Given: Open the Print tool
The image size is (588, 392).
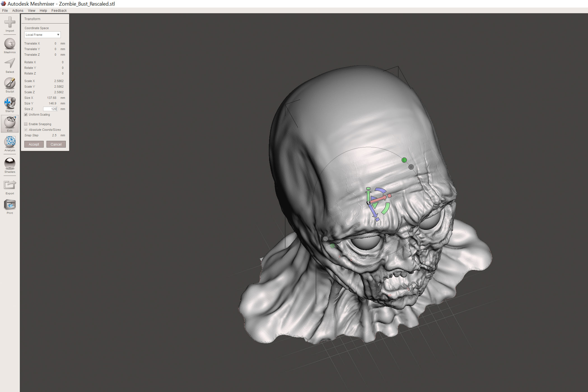Looking at the screenshot, I should (10, 205).
